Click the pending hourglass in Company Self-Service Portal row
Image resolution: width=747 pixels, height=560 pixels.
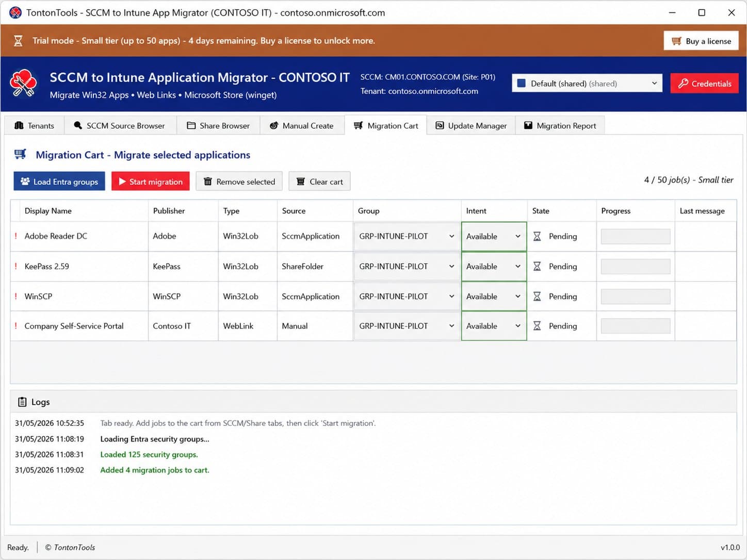[x=537, y=326]
